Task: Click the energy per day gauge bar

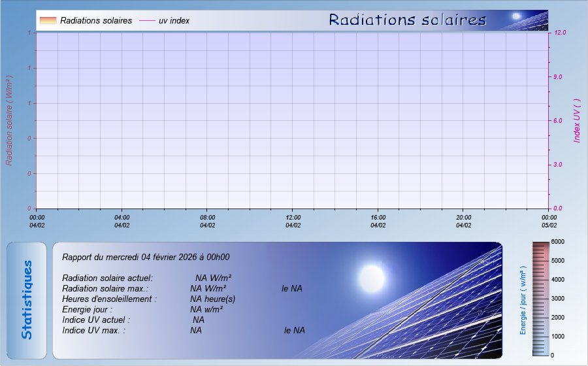Action: point(541,298)
